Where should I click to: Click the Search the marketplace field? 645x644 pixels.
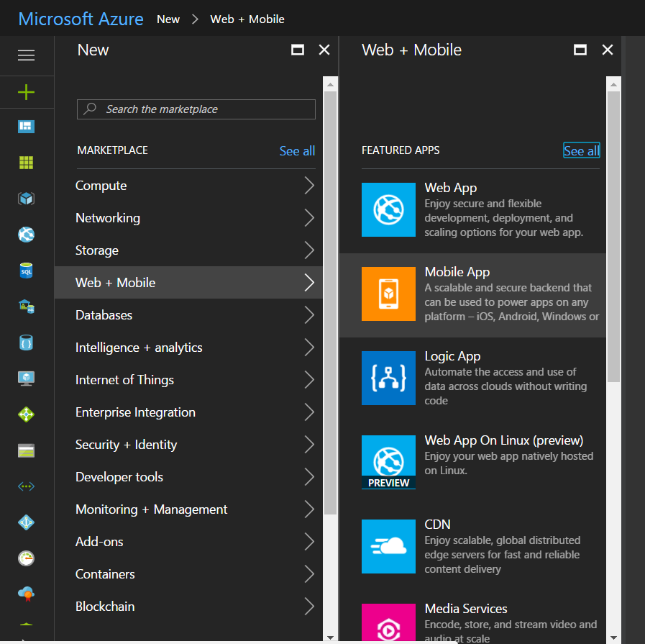click(x=196, y=109)
